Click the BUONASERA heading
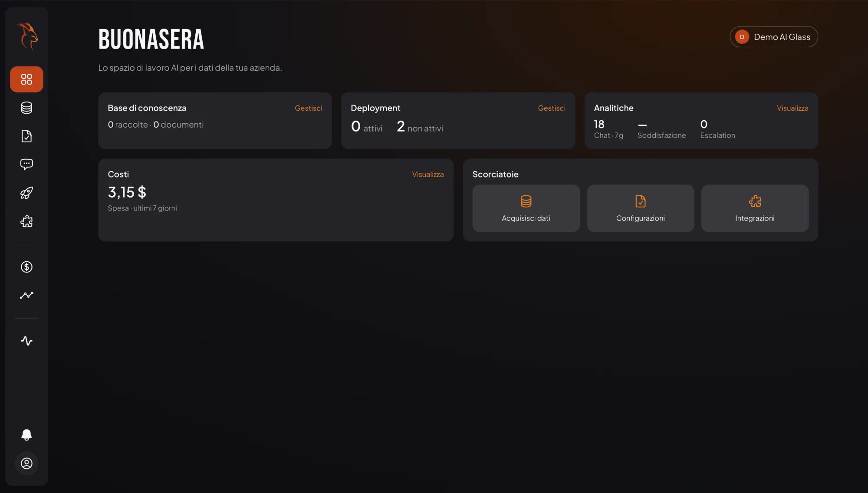Viewport: 868px width, 493px height. tap(151, 39)
